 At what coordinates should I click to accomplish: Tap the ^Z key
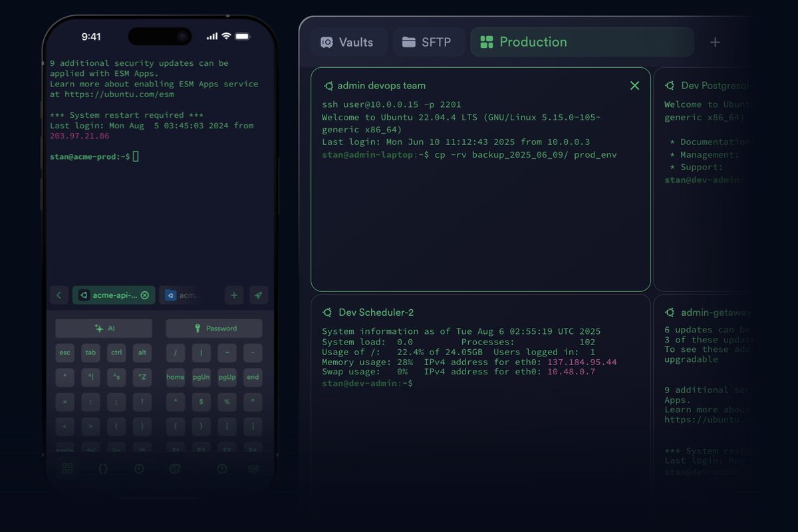coord(142,377)
